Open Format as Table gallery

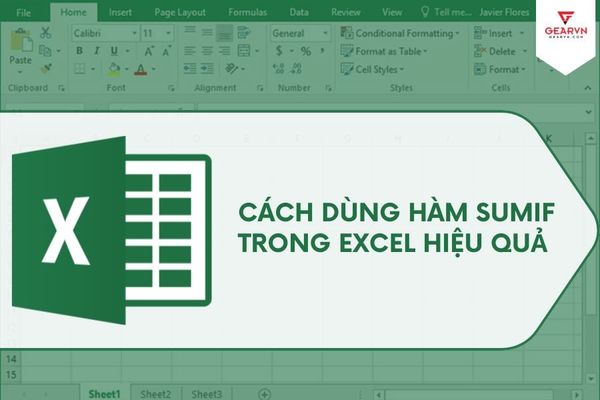384,51
